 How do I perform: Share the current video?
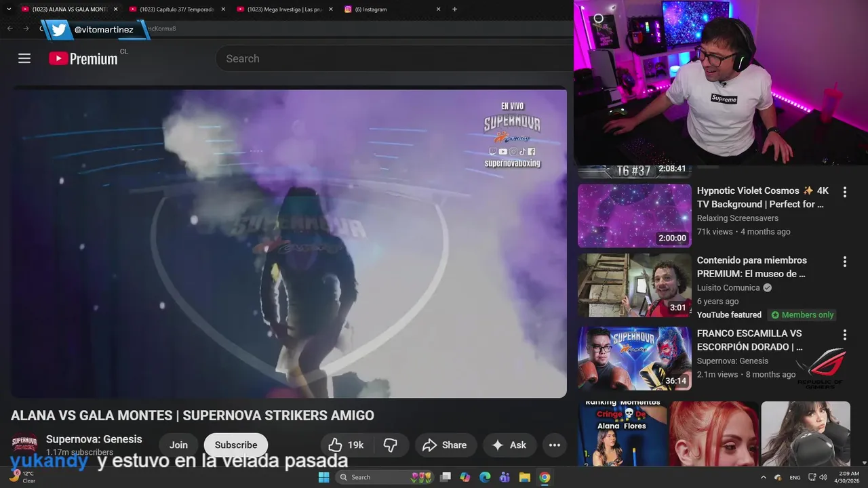[445, 445]
